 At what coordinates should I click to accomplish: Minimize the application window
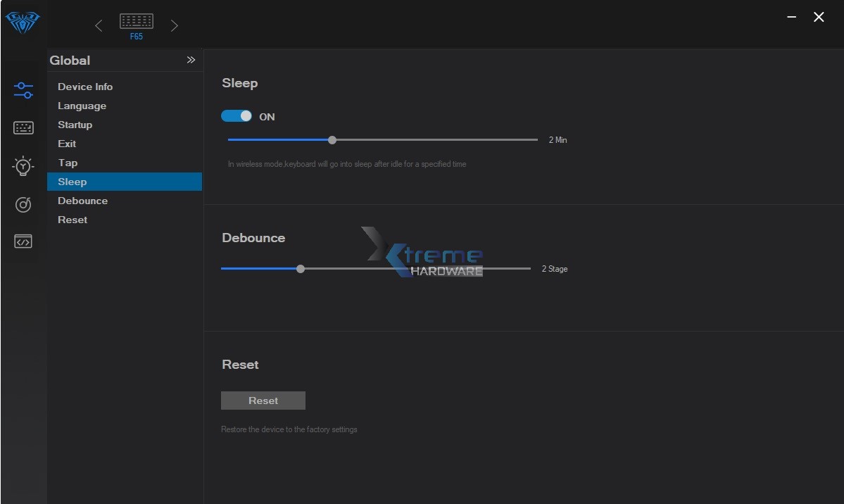(x=792, y=18)
